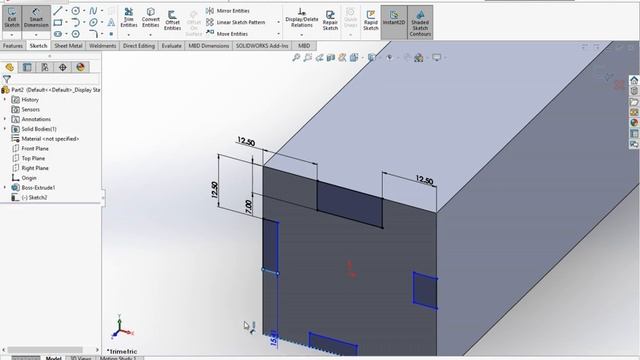Image resolution: width=640 pixels, height=360 pixels.
Task: Switch to the Sketch tab
Action: (38, 46)
